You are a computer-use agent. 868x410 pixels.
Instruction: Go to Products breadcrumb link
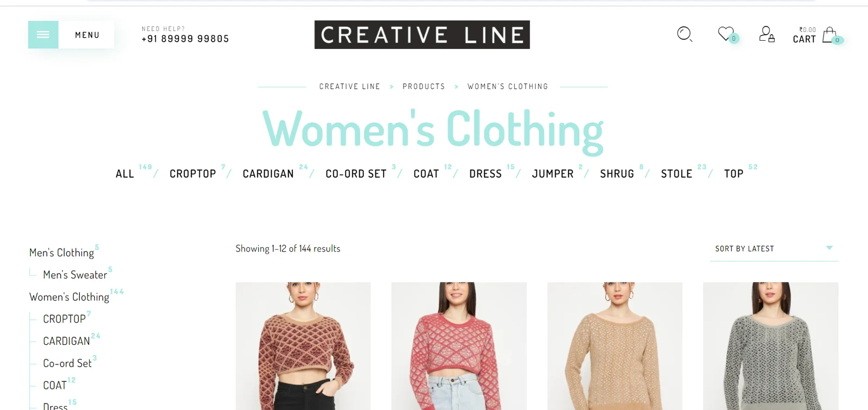click(x=424, y=86)
